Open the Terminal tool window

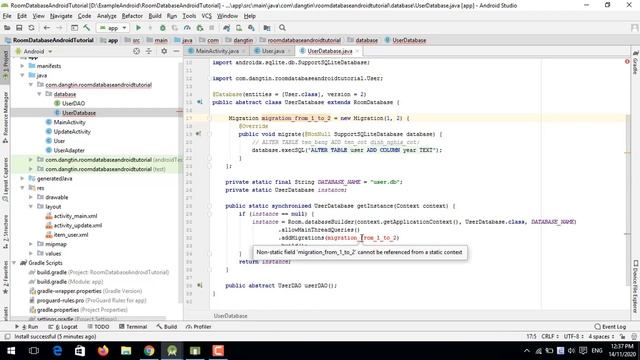pyautogui.click(x=133, y=327)
